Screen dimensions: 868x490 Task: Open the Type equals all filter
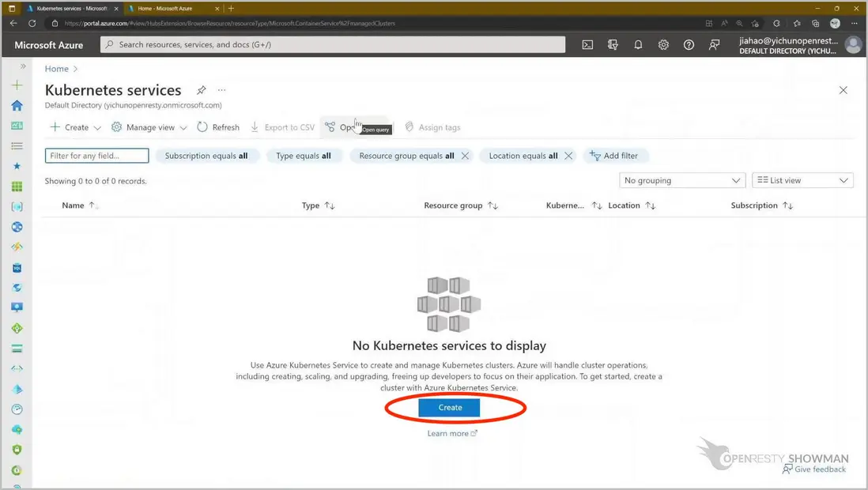click(x=304, y=156)
